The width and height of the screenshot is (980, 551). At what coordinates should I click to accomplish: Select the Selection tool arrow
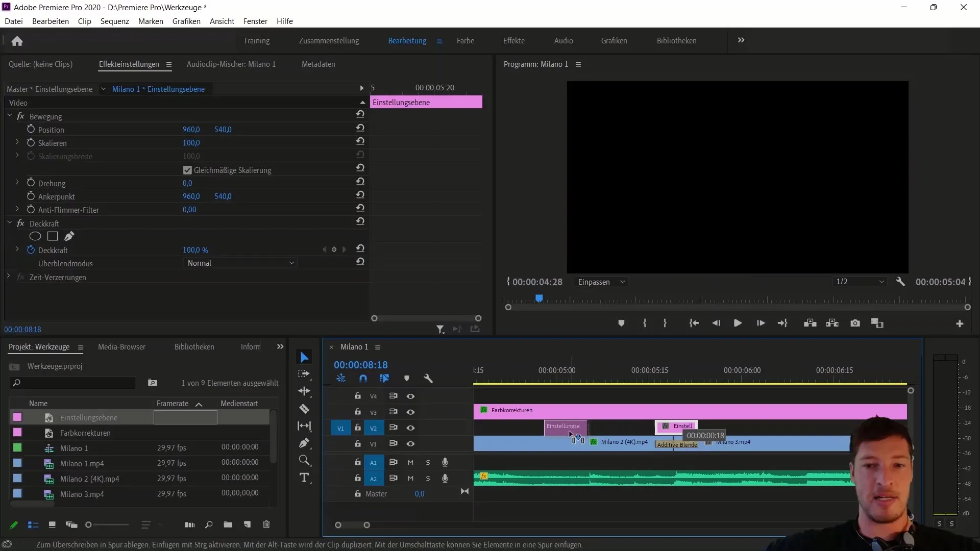pos(304,357)
